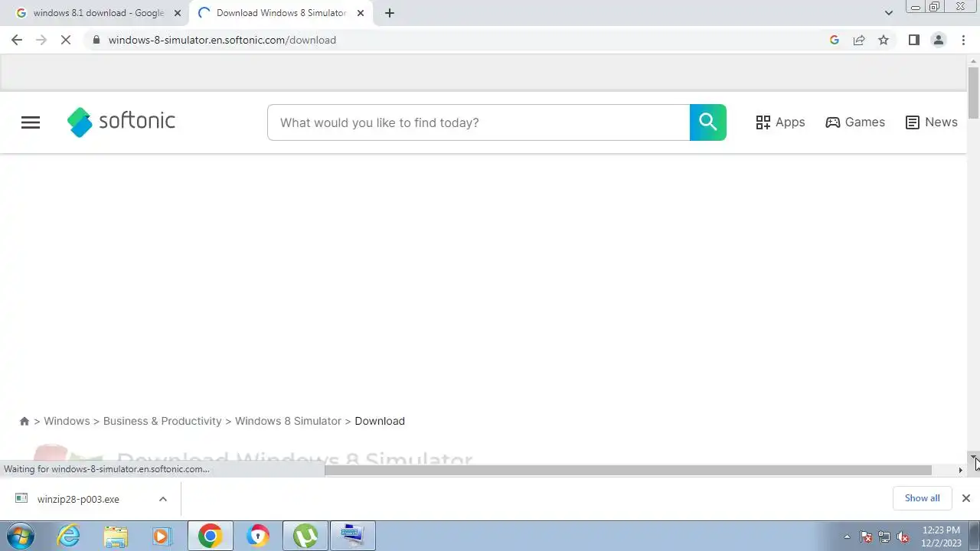Screen dimensions: 980x551
Task: Open the on-screen keyboard taskbar app
Action: pos(353,536)
